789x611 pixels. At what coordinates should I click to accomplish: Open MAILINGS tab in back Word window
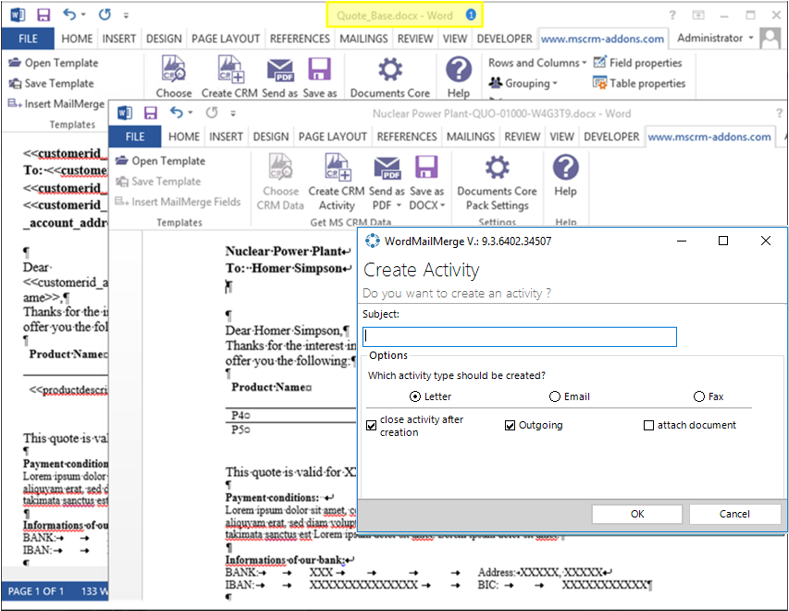click(x=363, y=39)
